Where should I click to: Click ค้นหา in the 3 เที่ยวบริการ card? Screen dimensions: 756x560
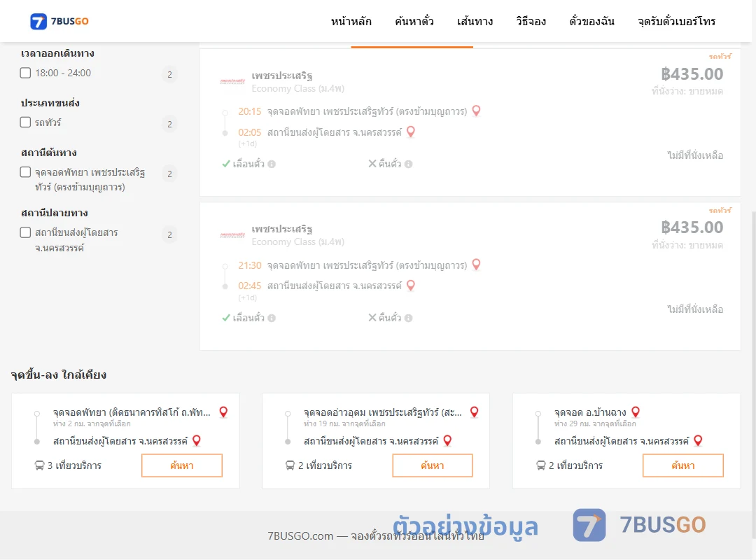pyautogui.click(x=182, y=465)
